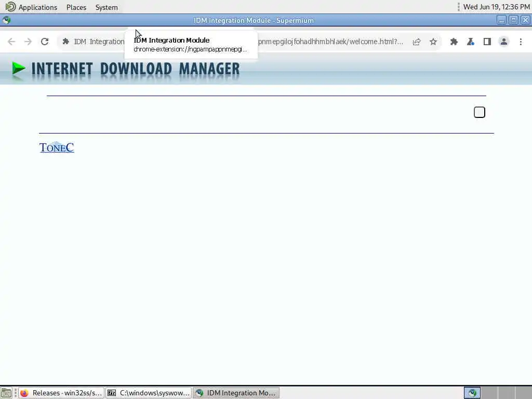Maximize the Supermium window

(513, 20)
